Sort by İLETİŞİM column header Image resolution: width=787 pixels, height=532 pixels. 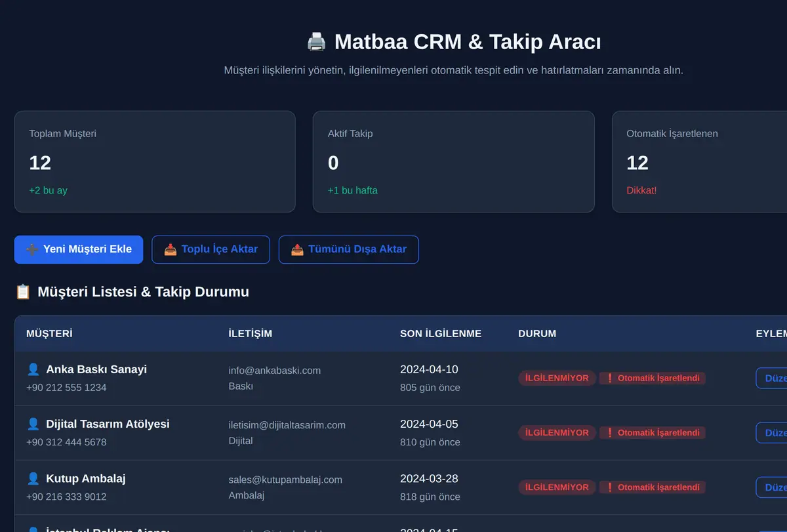click(x=250, y=333)
